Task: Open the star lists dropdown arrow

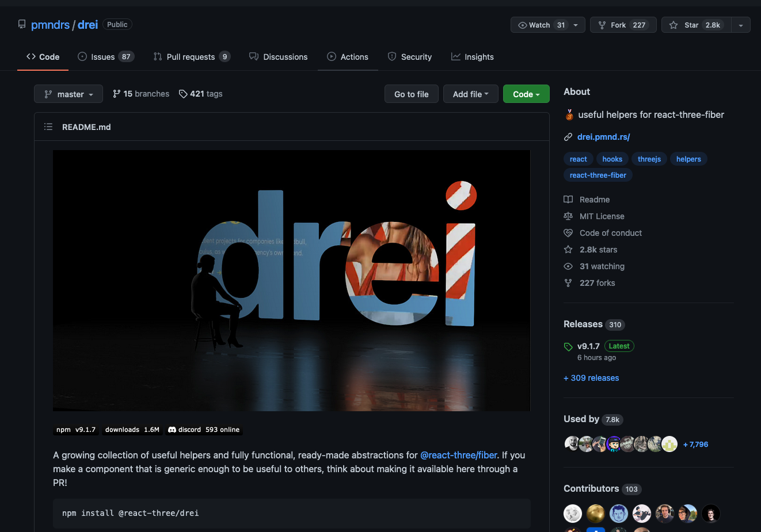Action: 741,25
